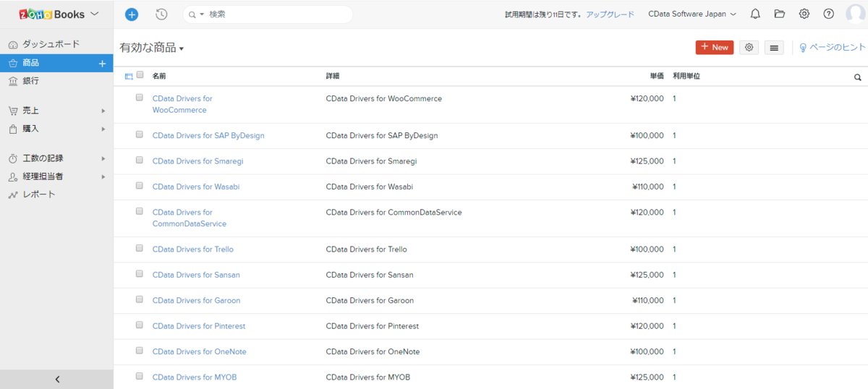Check the Garoon row checkbox
Screen dimensions: 868x389
click(139, 299)
